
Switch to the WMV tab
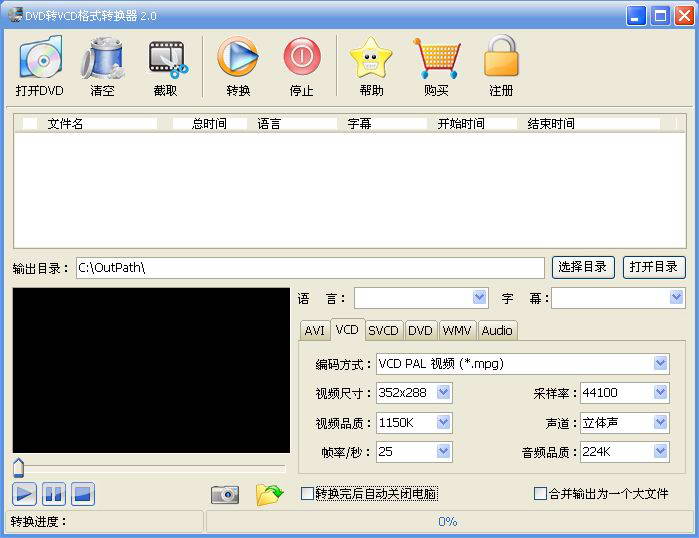click(x=457, y=330)
